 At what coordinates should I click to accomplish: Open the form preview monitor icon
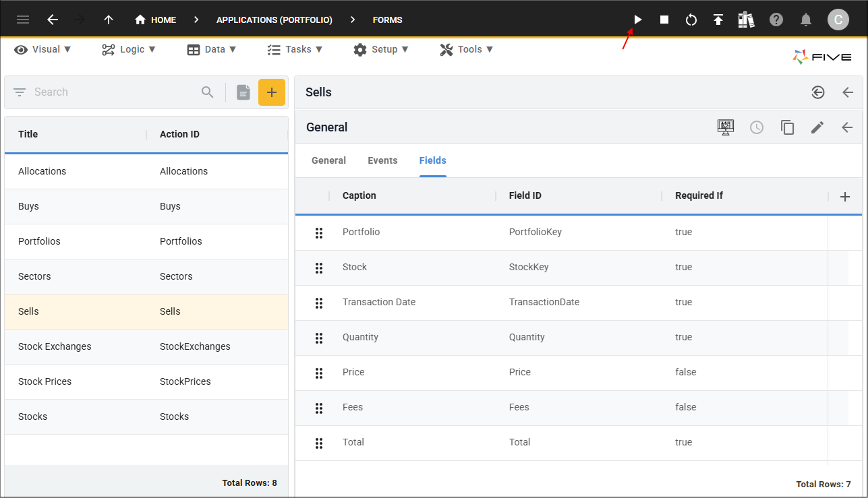(726, 127)
